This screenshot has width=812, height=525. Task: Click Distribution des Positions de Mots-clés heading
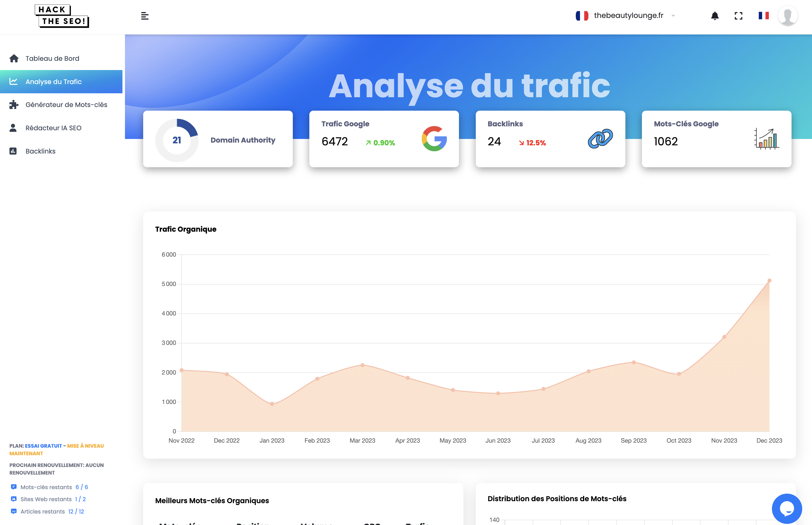coord(557,498)
